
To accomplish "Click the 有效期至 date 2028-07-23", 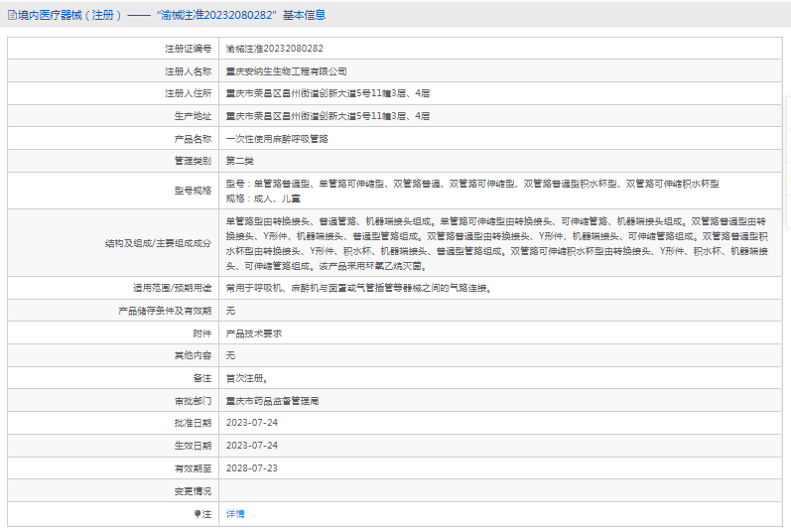I will click(252, 468).
